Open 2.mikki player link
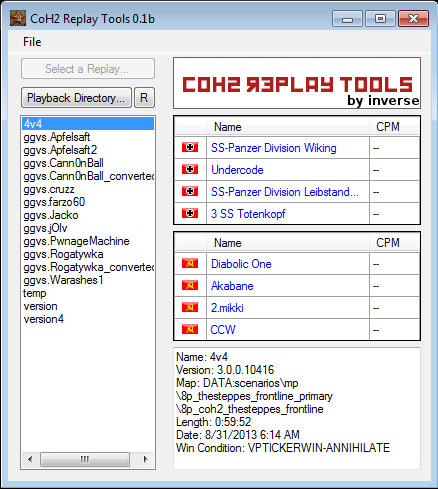The image size is (438, 489). pyautogui.click(x=227, y=308)
